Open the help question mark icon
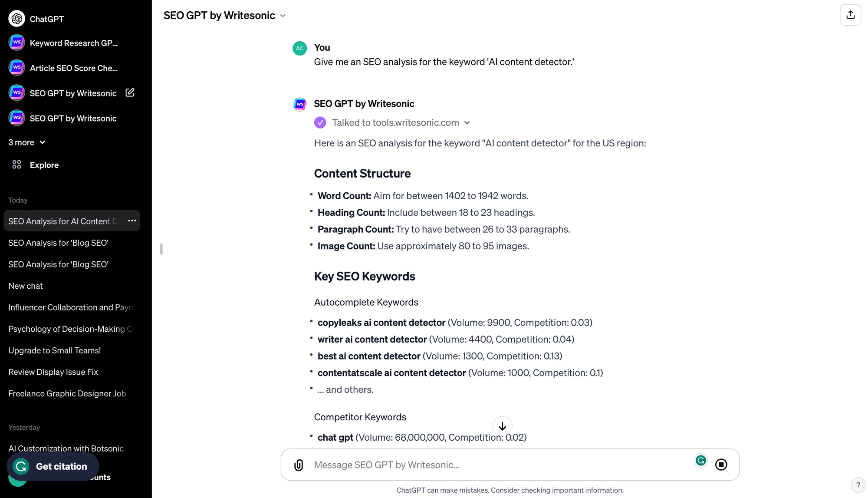Screen dimensions: 868x498 click(x=858, y=485)
